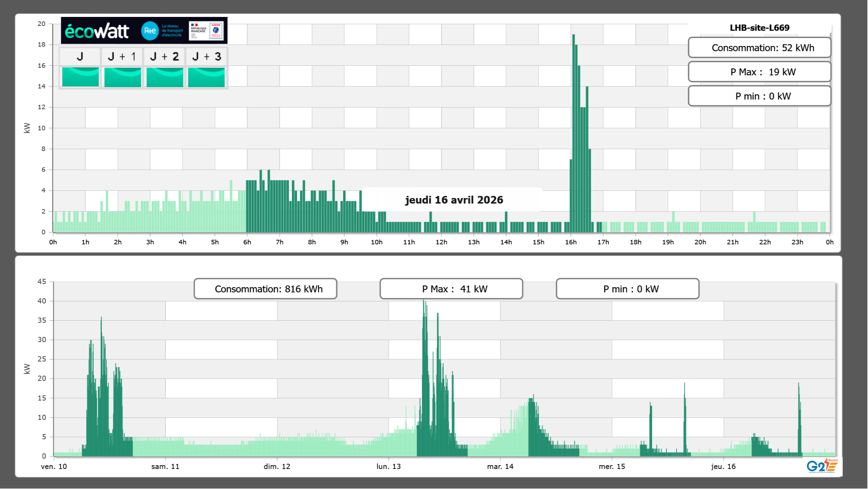Click the écowatt logo
Screen dimensions: 868x489
click(97, 31)
